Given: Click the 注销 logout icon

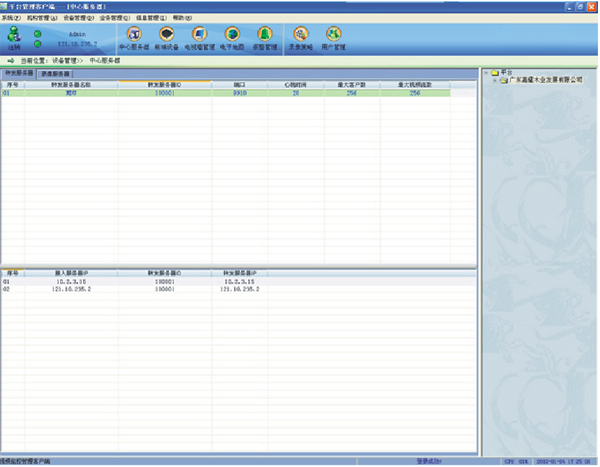Looking at the screenshot, I should (x=13, y=39).
